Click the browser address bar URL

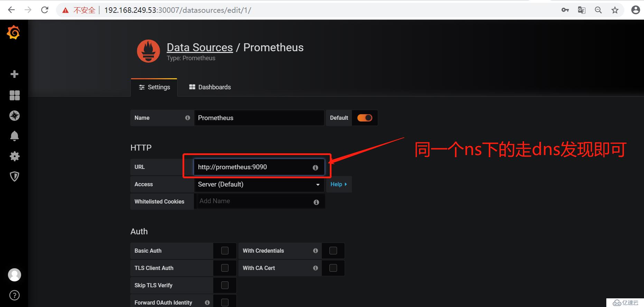coord(178,10)
